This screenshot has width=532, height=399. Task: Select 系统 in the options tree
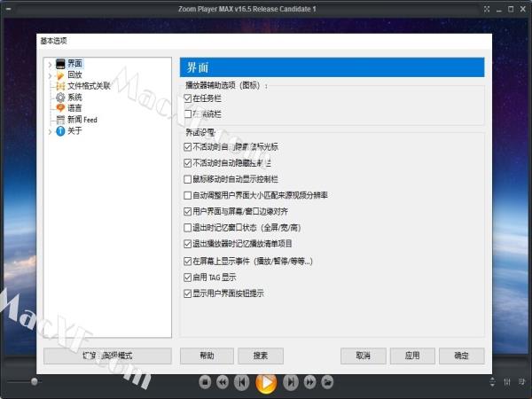[74, 98]
